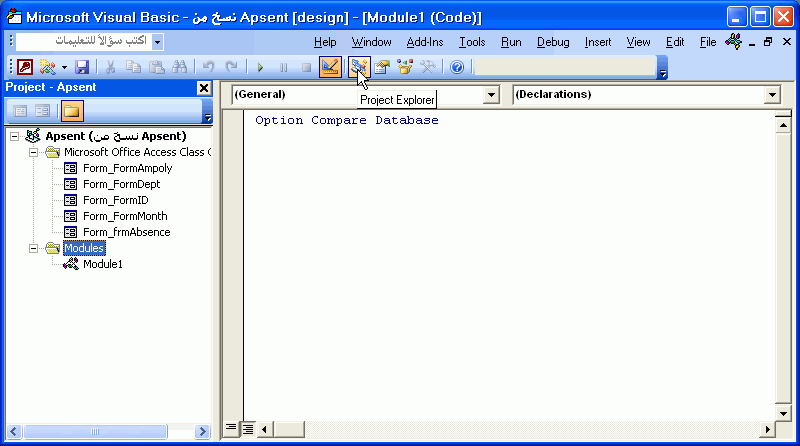The width and height of the screenshot is (800, 446).
Task: Open the Debug menu
Action: [553, 42]
